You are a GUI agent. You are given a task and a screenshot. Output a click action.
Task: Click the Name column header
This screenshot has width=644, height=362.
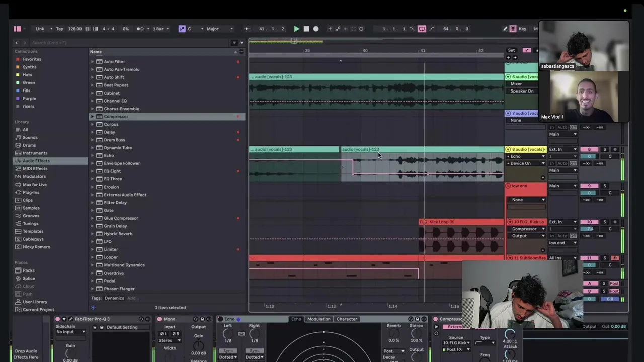96,52
